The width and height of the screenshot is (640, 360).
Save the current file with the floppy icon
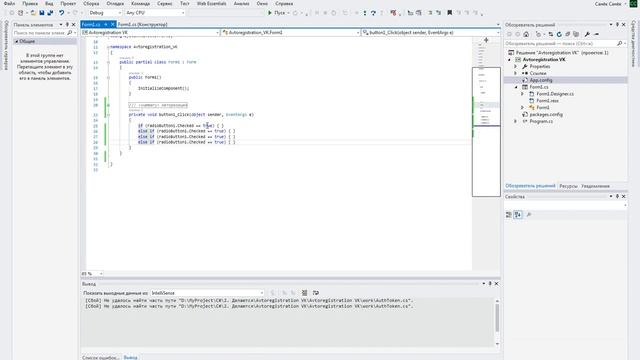[x=42, y=13]
